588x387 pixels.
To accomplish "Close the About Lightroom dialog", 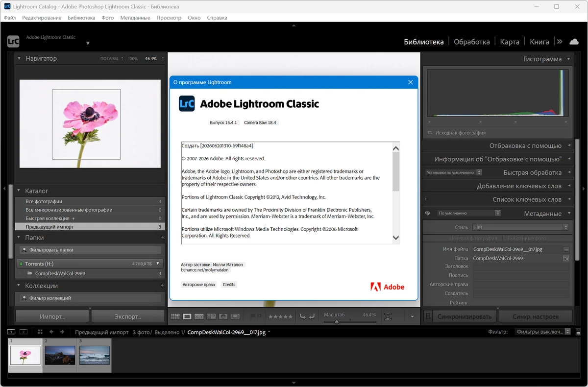I will [411, 82].
